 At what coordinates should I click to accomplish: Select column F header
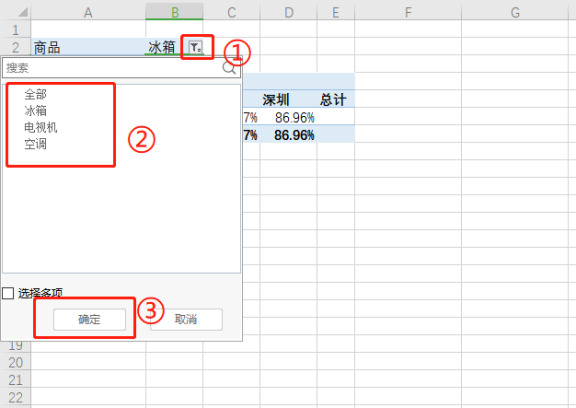(408, 12)
